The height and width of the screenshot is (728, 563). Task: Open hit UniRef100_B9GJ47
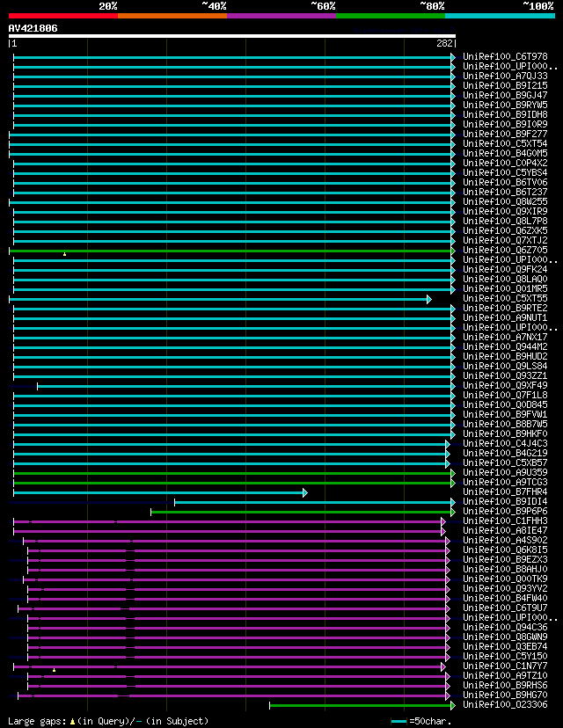(x=505, y=96)
